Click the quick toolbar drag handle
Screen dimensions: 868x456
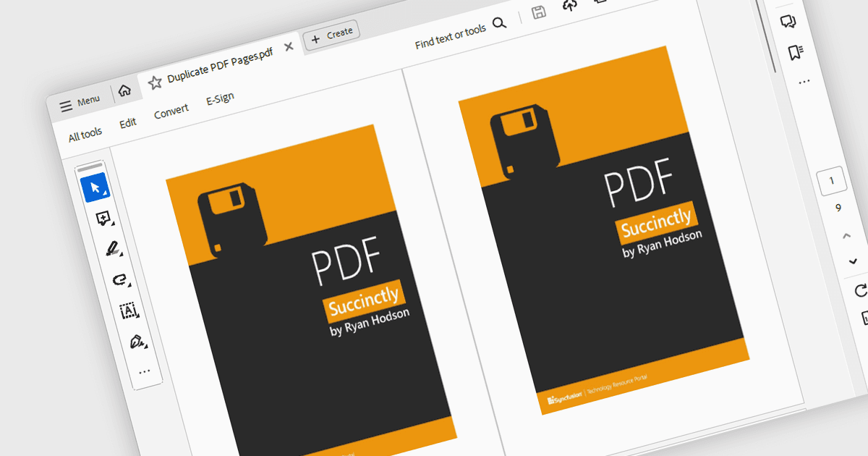(x=90, y=168)
